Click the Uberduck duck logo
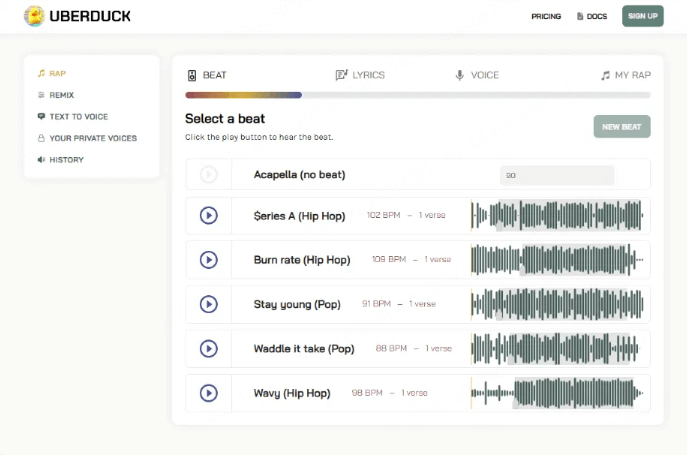 [x=33, y=16]
